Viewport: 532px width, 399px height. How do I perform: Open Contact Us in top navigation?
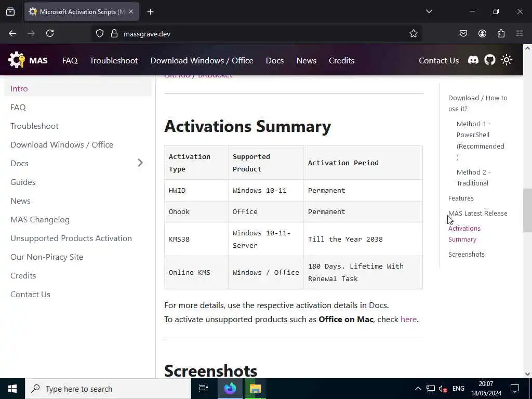(x=438, y=60)
